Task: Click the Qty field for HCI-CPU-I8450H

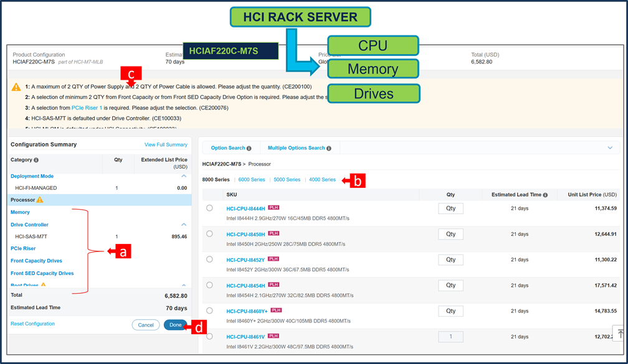Action: [450, 234]
